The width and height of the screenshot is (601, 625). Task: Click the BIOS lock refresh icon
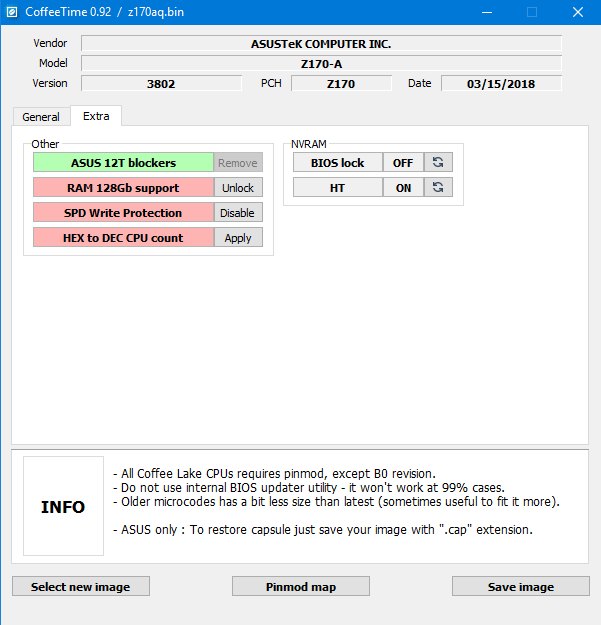[x=438, y=162]
